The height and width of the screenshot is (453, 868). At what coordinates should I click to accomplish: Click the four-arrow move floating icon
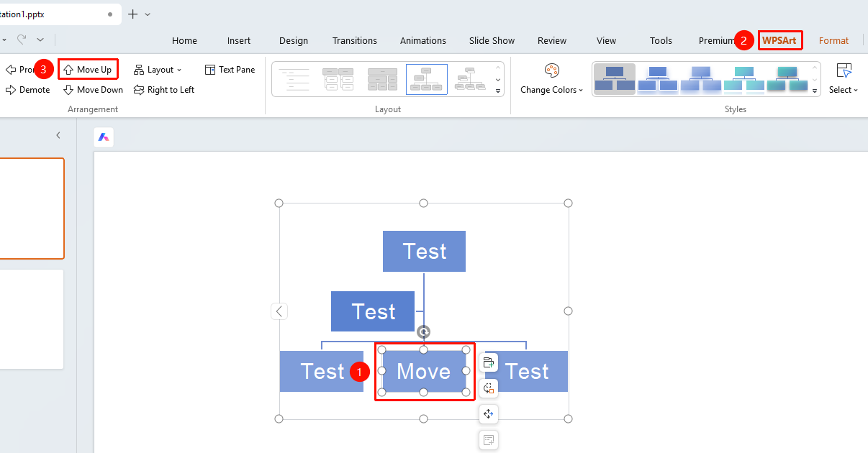coord(489,413)
